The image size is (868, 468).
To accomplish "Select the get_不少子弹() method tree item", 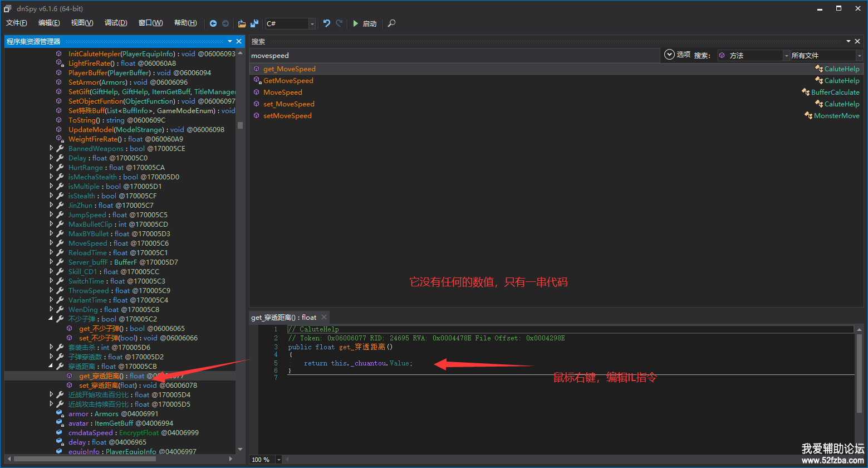I will tap(132, 328).
